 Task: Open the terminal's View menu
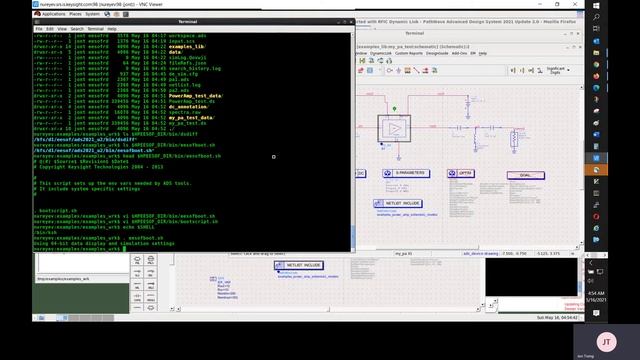point(62,29)
